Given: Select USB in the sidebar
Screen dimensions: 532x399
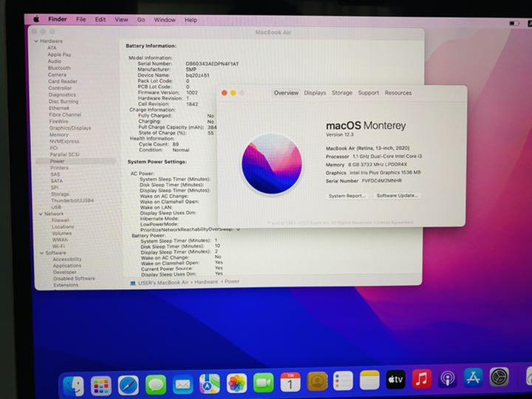Looking at the screenshot, I should [56, 207].
